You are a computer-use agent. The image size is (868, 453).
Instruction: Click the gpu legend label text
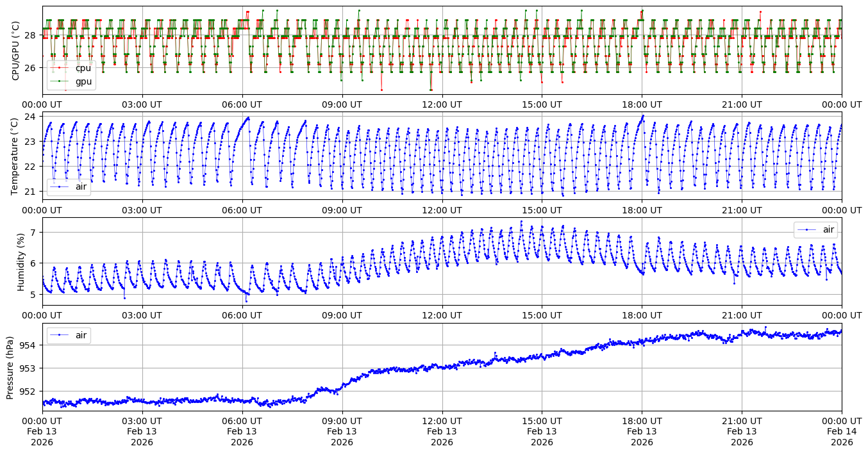tap(83, 81)
